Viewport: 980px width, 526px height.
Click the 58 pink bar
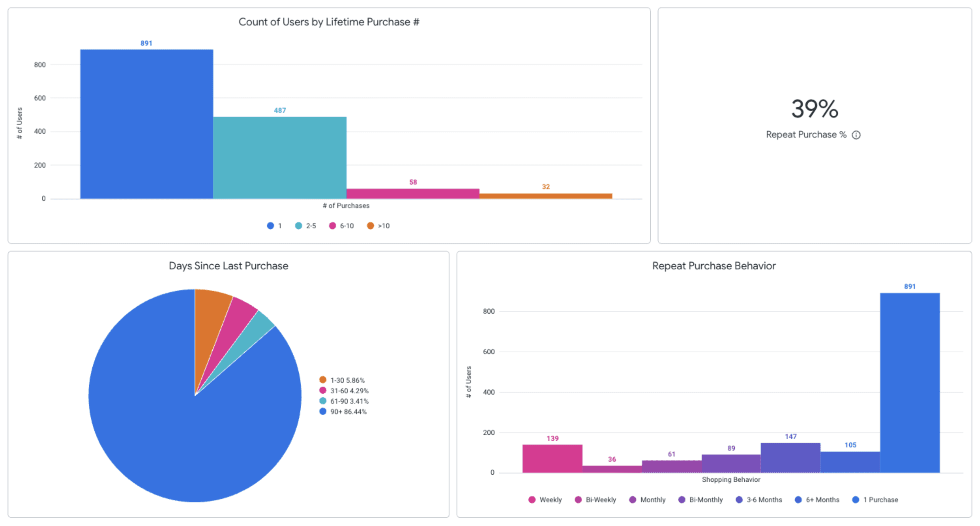(x=413, y=193)
